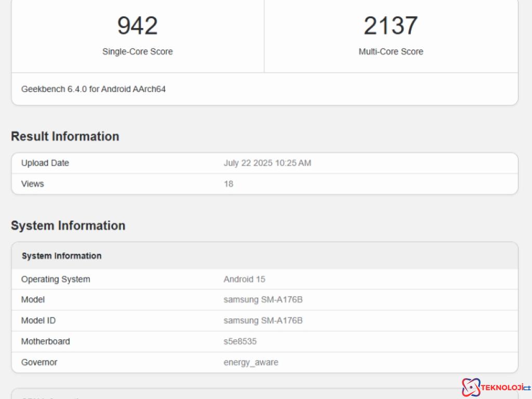Screen dimensions: 532x399
Task: Click the Result Information heading
Action: (x=65, y=136)
